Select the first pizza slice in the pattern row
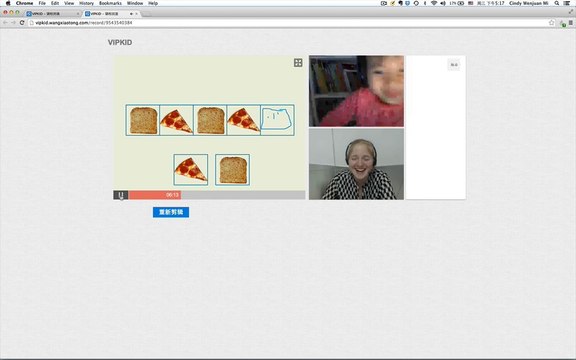 pyautogui.click(x=176, y=120)
